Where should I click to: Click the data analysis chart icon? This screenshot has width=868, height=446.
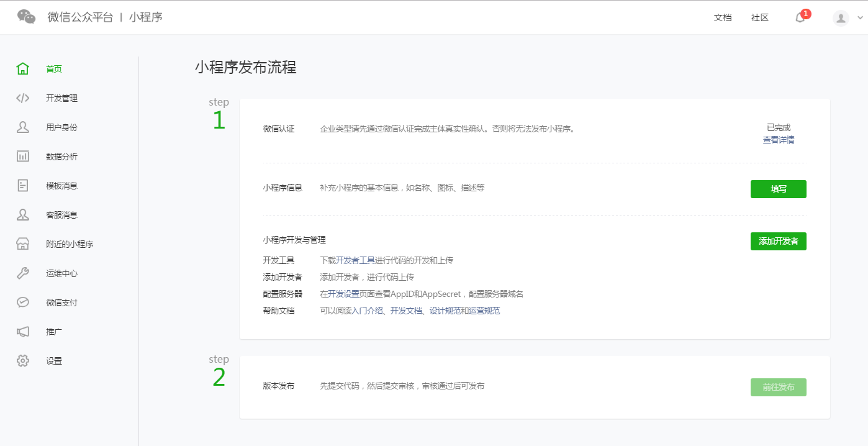click(x=23, y=157)
